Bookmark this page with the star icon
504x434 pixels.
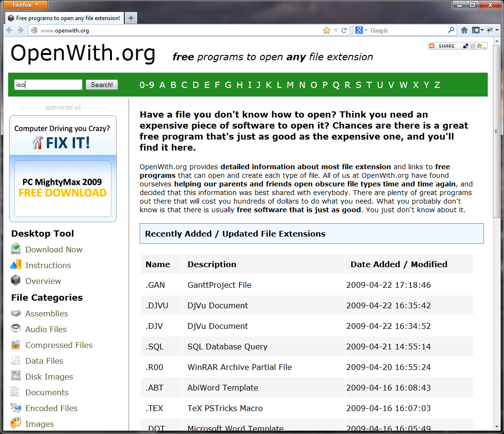[327, 30]
